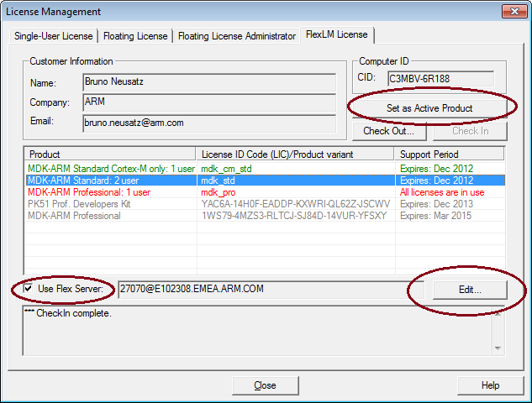The image size is (532, 403).
Task: Select the MDK-ARM Standard: 2 user row
Action: [265, 181]
